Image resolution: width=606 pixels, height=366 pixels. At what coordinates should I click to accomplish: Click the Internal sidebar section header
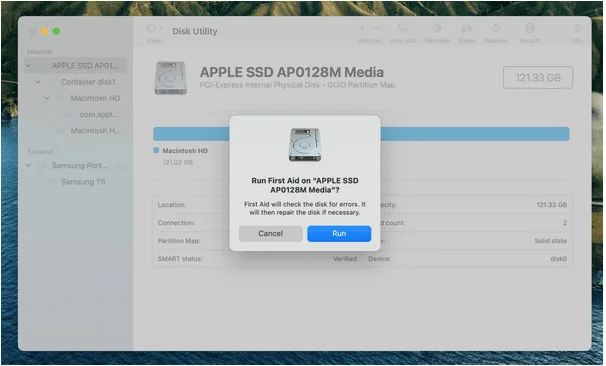(39, 52)
